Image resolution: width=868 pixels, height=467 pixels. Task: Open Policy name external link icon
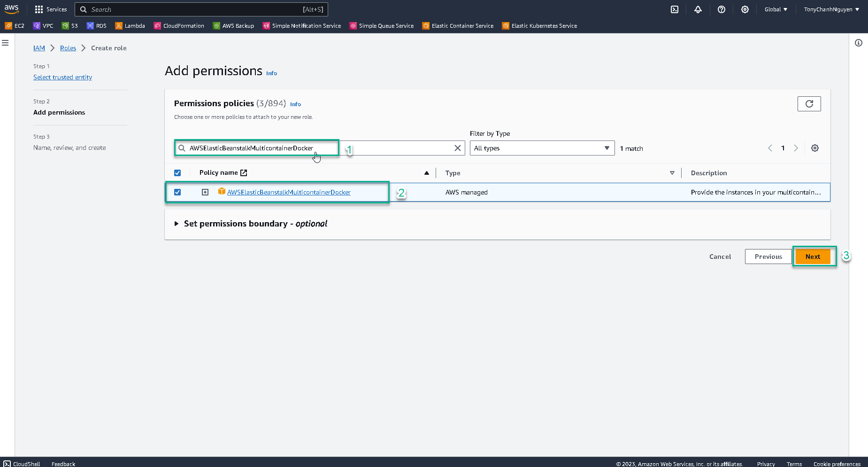click(244, 173)
